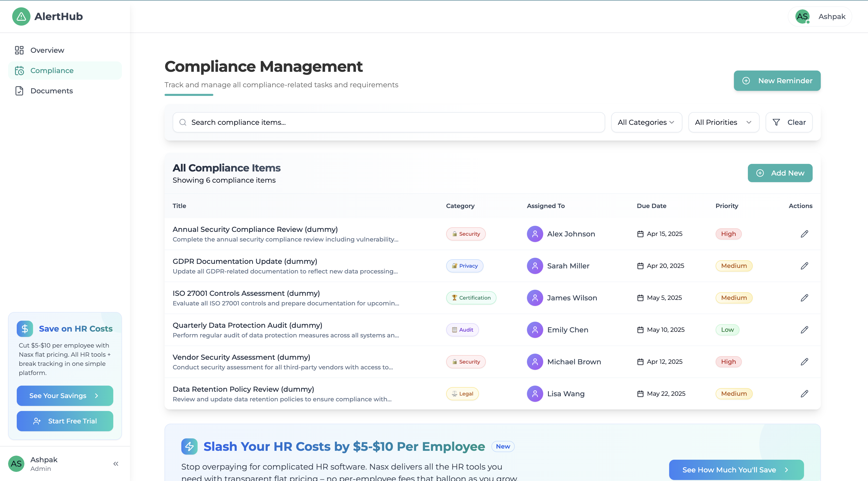Click calendar icon next to Apr 15, 2025

(640, 234)
